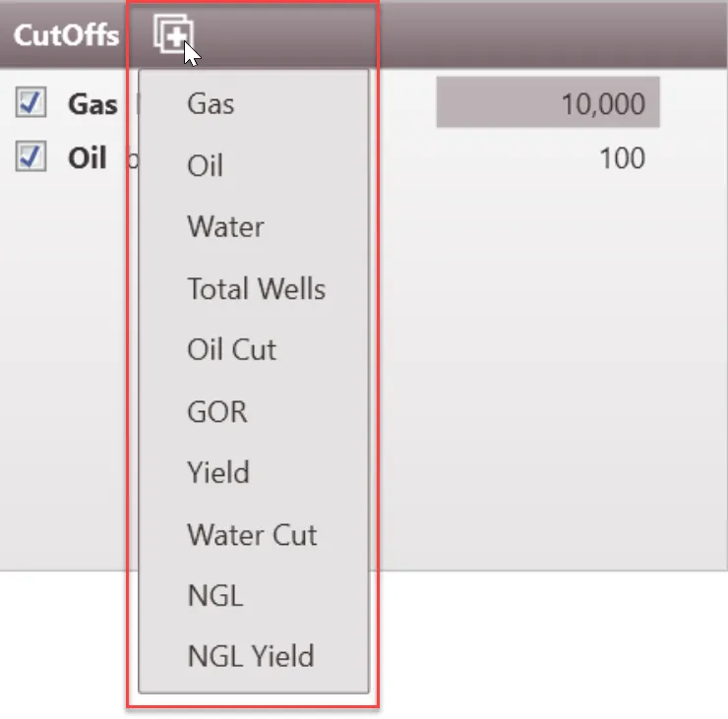Screen dimensions: 728x719
Task: Select the Oil Cut option
Action: click(x=231, y=350)
